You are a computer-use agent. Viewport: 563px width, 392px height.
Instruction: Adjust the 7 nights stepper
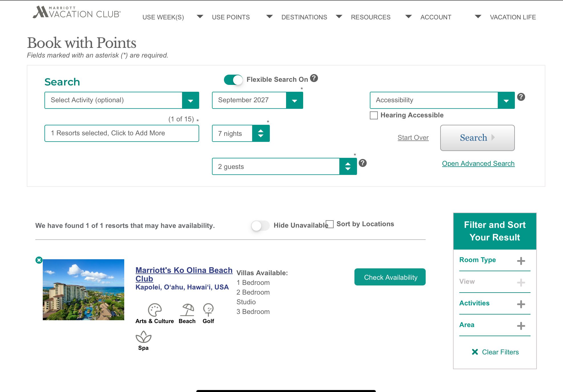261,133
